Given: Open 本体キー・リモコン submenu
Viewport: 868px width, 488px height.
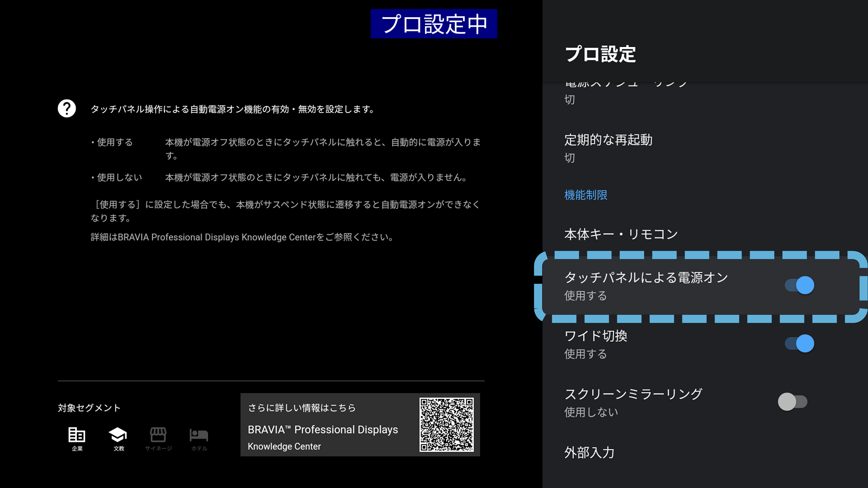Looking at the screenshot, I should point(621,234).
